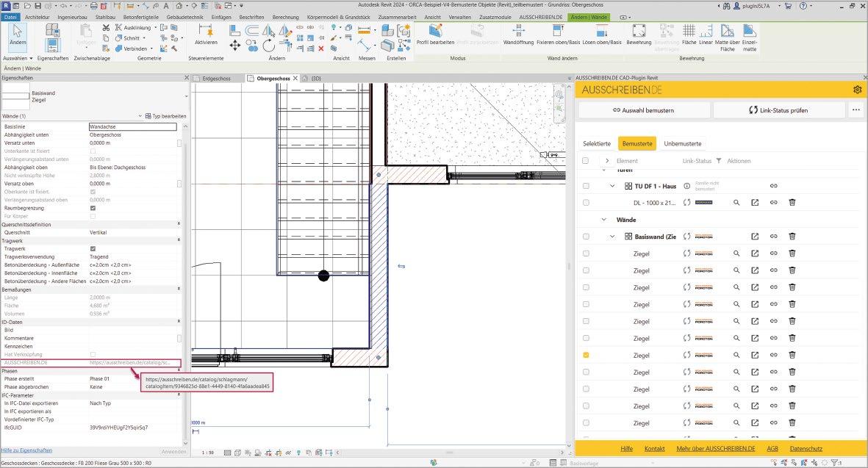The height and width of the screenshot is (468, 868).
Task: Open the AUSSCHREIBEN.DE ribbon tab
Action: pyautogui.click(x=540, y=17)
